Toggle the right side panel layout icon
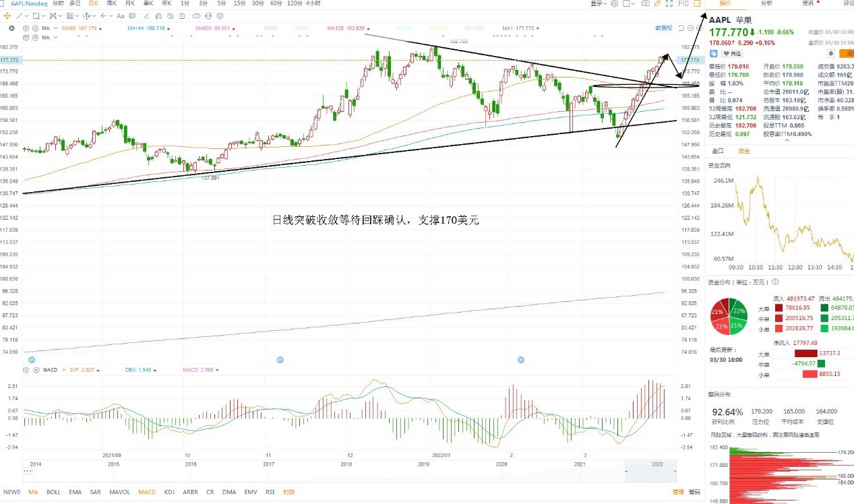Screen dimensions: 854x504 click(697, 3)
